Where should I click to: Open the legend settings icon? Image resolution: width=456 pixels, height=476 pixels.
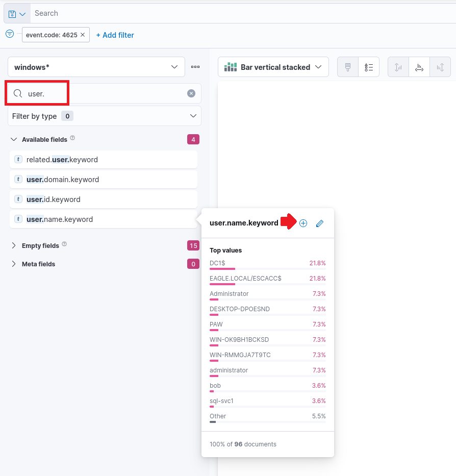[369, 66]
